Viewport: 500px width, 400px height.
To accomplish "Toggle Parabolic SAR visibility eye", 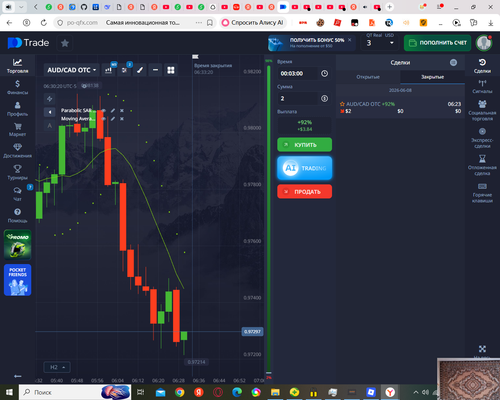I will (104, 110).
